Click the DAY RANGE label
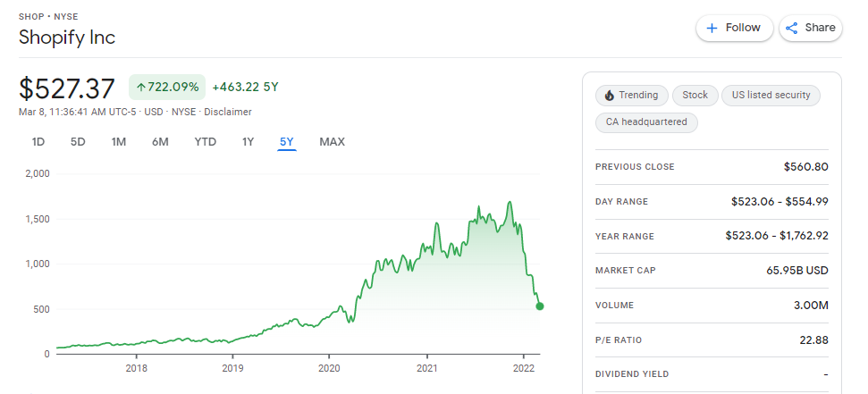The width and height of the screenshot is (868, 394). click(621, 201)
